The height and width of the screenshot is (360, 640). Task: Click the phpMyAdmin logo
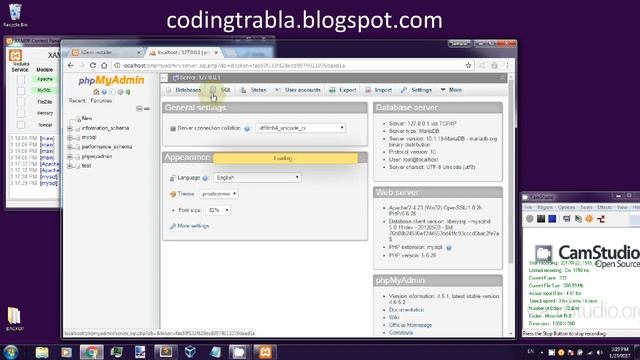pos(111,80)
